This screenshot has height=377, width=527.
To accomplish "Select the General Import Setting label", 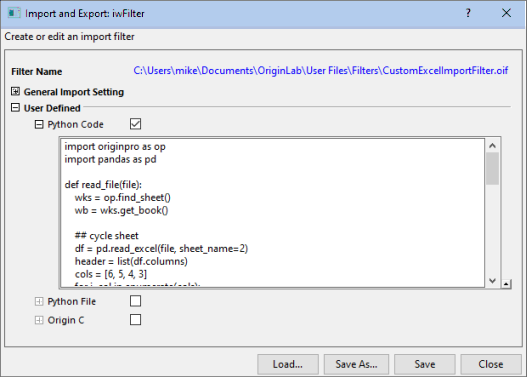I will (x=74, y=92).
